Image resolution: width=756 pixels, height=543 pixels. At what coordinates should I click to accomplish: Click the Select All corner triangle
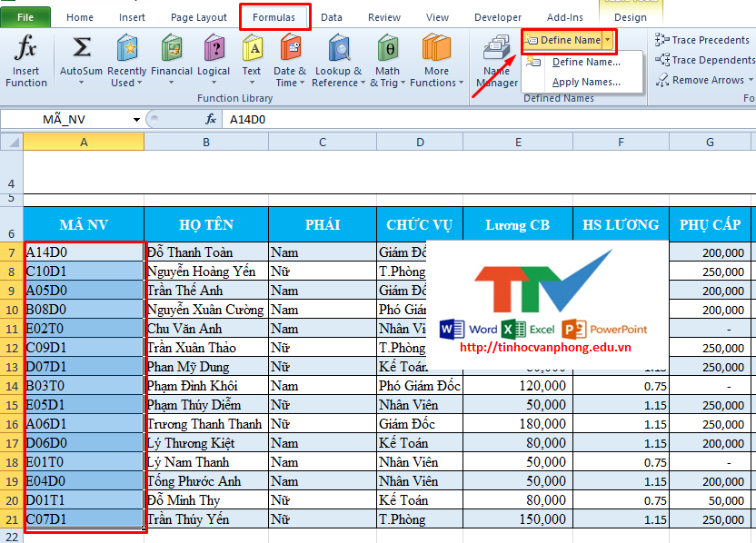pos(12,143)
